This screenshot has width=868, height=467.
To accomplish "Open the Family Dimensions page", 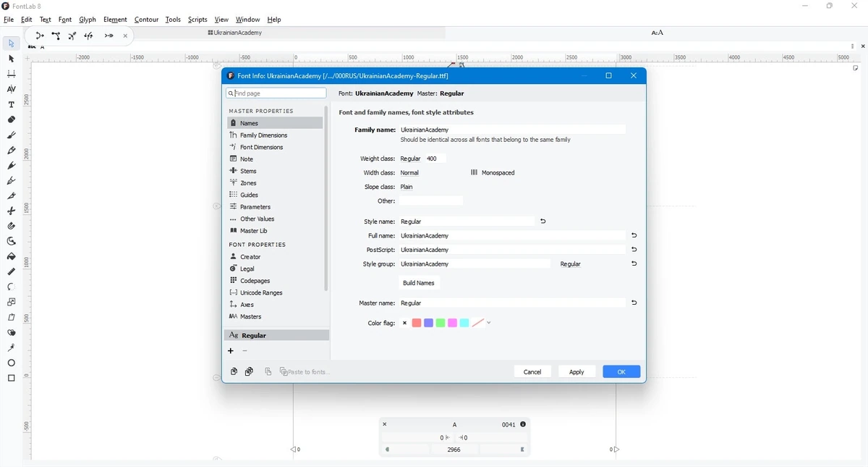I will 275,135.
